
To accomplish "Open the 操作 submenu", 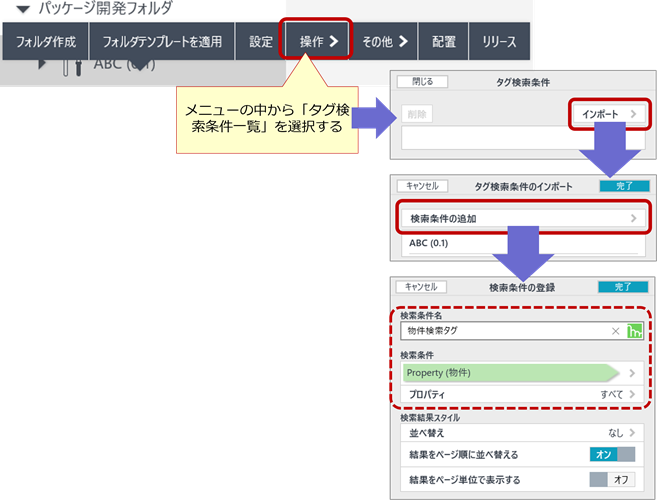I will pyautogui.click(x=317, y=41).
